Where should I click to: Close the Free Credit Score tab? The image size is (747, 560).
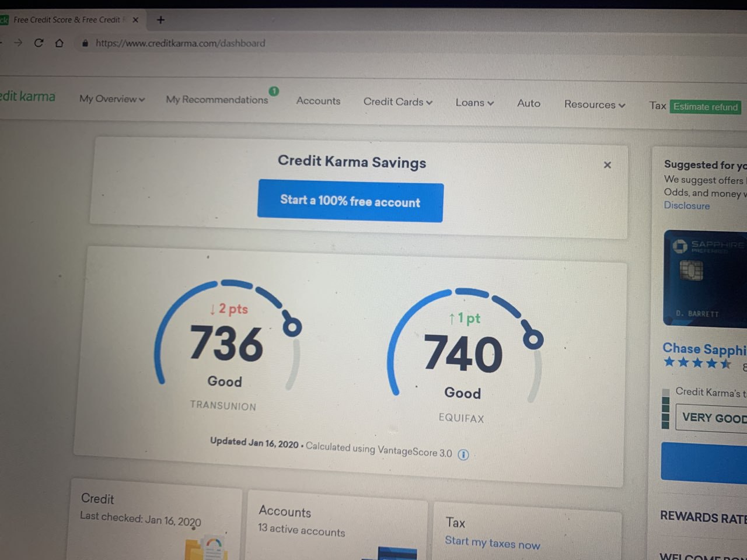pos(135,20)
